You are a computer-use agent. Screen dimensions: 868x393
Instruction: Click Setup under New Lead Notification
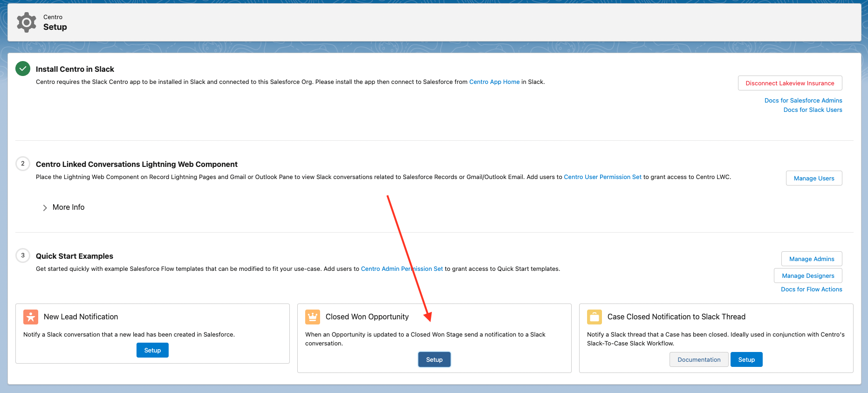152,350
